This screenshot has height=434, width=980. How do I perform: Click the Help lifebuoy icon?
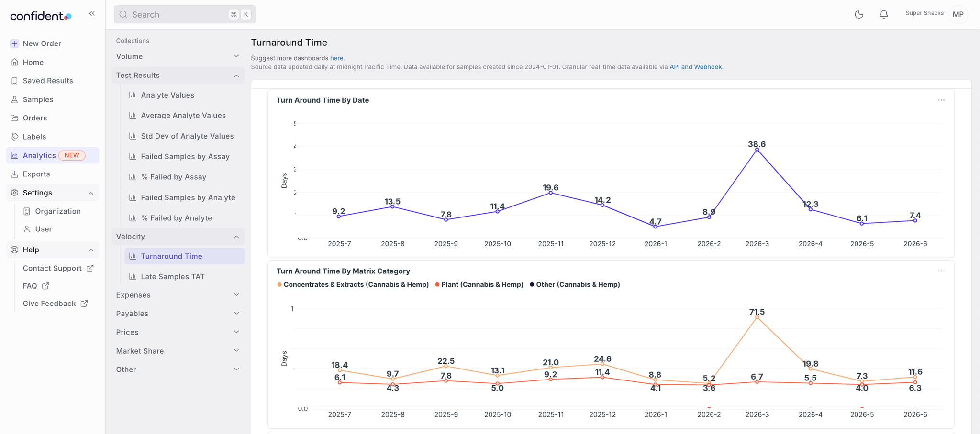pyautogui.click(x=14, y=250)
